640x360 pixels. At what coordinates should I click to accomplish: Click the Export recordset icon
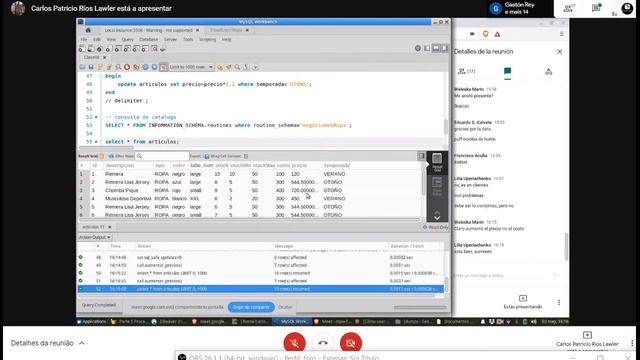pyautogui.click(x=207, y=156)
